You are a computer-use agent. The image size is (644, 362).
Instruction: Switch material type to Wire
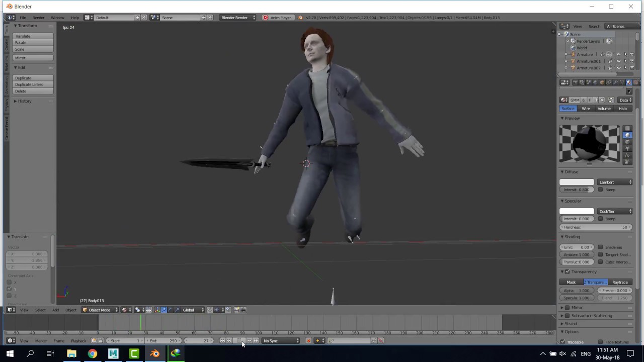(586, 109)
